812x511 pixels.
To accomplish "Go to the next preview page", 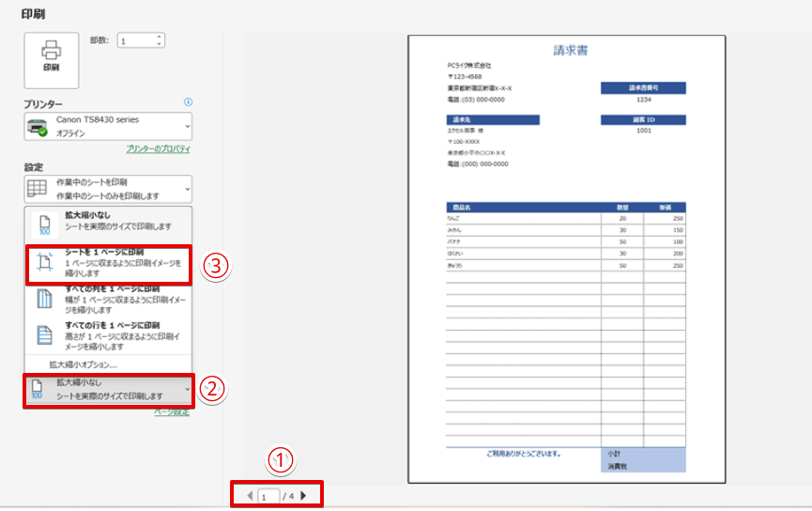I will [x=303, y=495].
